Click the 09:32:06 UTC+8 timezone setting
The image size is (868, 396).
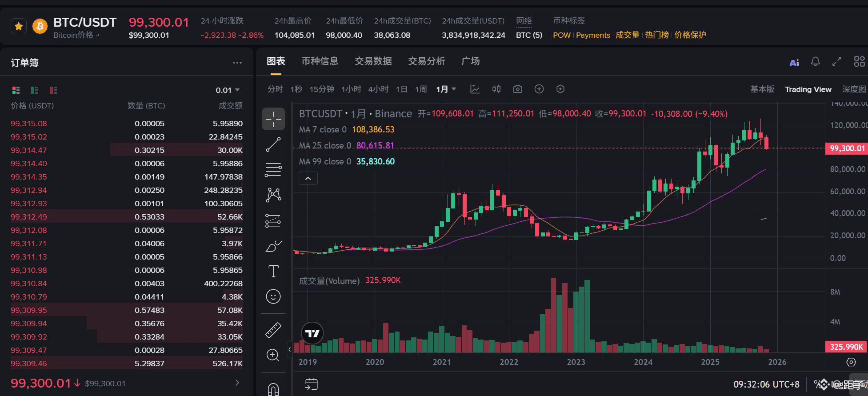coord(766,384)
